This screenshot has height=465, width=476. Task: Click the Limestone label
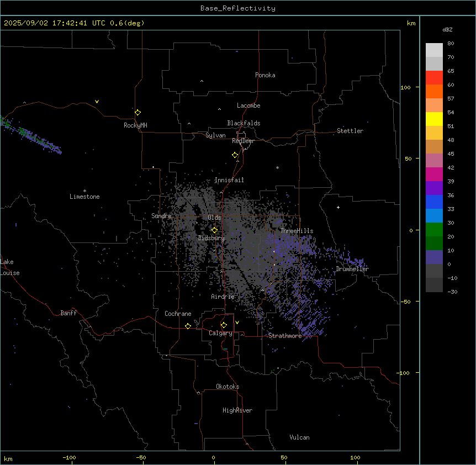[x=84, y=197]
